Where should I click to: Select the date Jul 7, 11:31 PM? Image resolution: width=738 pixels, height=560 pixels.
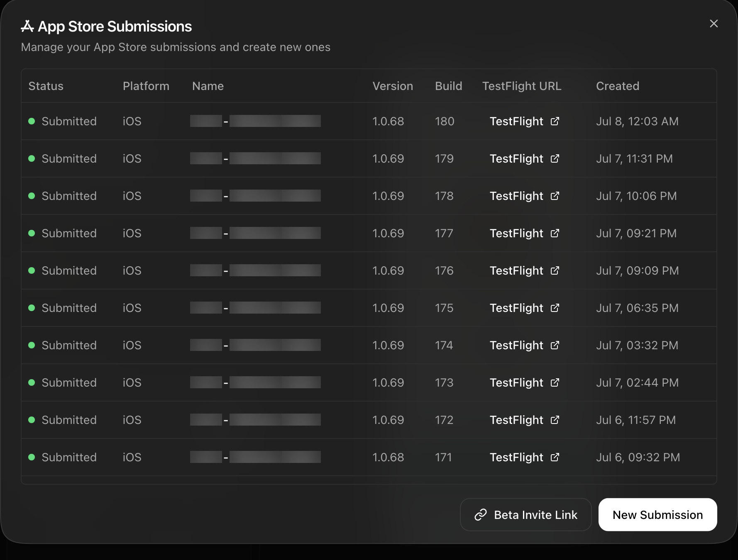634,158
